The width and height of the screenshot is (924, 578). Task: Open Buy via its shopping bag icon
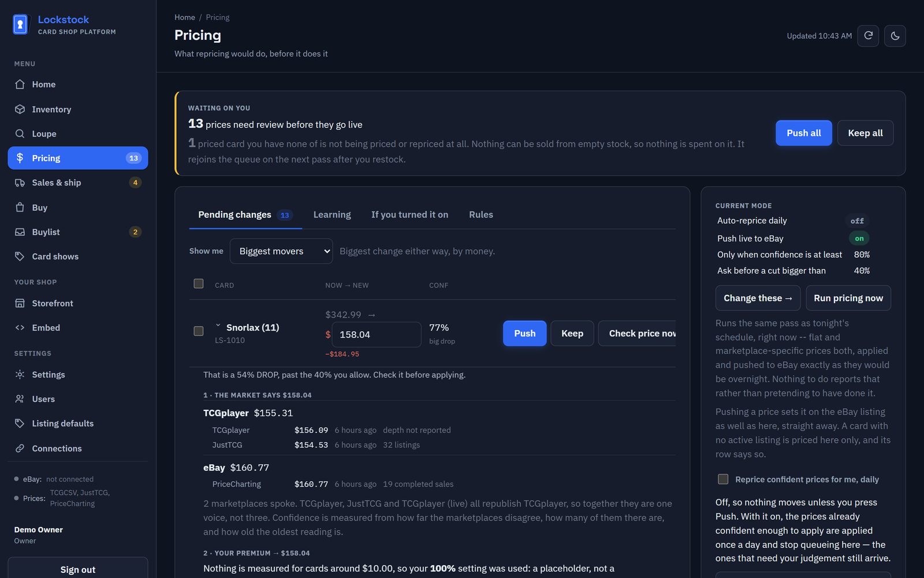click(20, 208)
